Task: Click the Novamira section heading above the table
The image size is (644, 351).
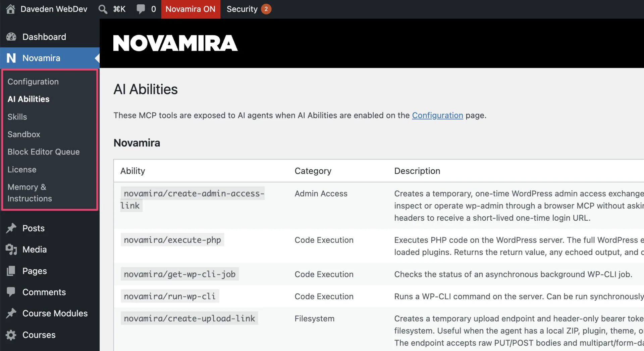Action: (137, 143)
